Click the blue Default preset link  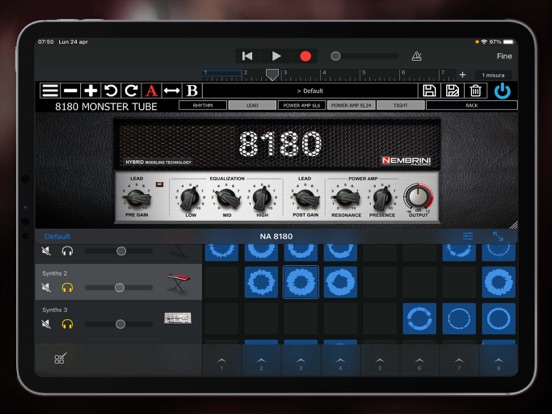[57, 236]
